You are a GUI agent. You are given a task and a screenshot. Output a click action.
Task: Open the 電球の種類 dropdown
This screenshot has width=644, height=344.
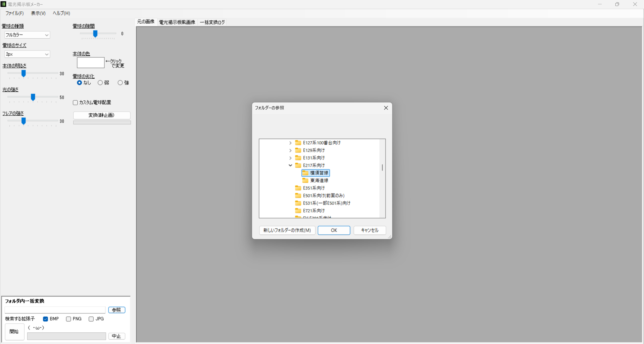click(x=27, y=35)
